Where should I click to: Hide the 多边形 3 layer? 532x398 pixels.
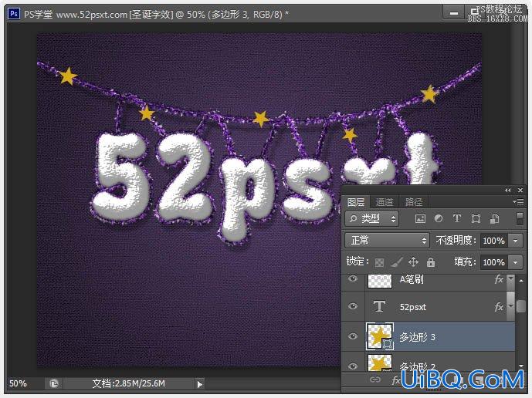point(353,336)
